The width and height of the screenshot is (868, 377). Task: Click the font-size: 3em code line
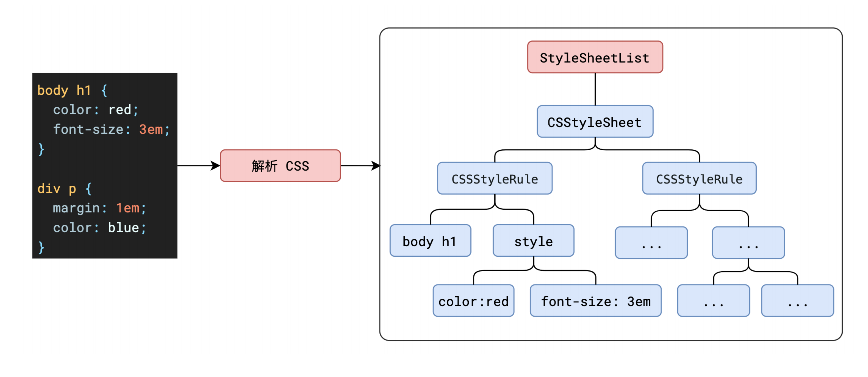[111, 129]
